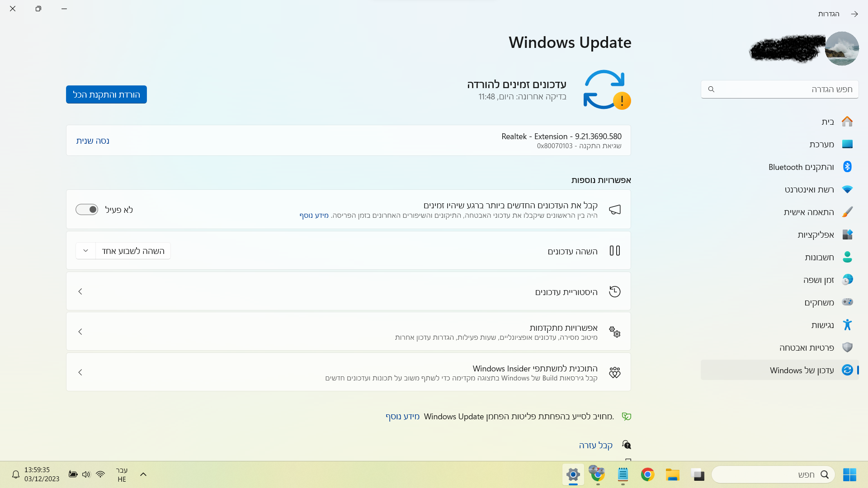This screenshot has width=868, height=488.
Task: Expand advanced options (אפשרויות מתקדמות) chevron
Action: point(80,332)
